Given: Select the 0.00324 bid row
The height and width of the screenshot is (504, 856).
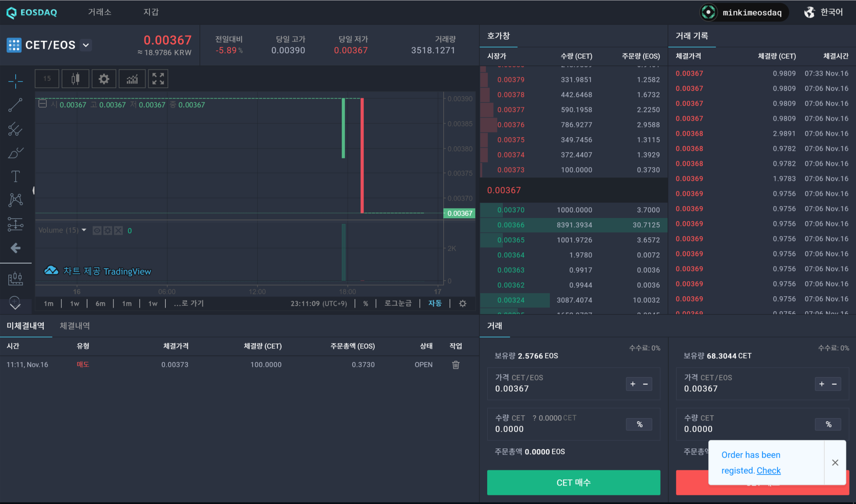Looking at the screenshot, I should (574, 300).
